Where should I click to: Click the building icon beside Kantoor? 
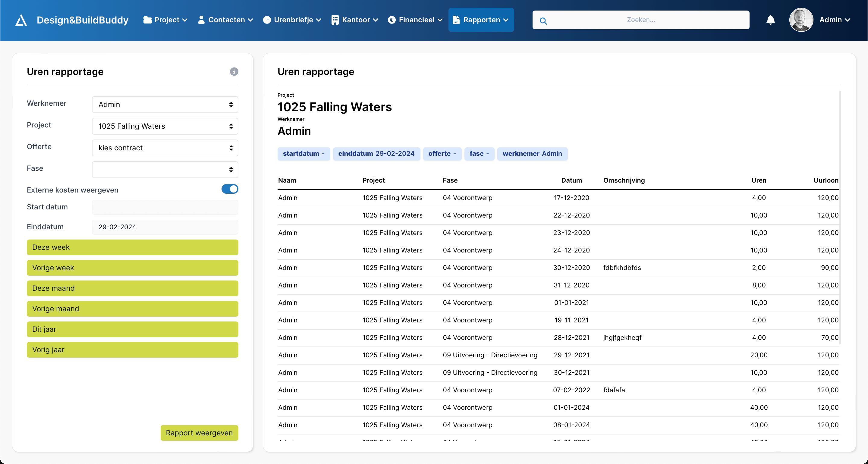[x=335, y=20]
